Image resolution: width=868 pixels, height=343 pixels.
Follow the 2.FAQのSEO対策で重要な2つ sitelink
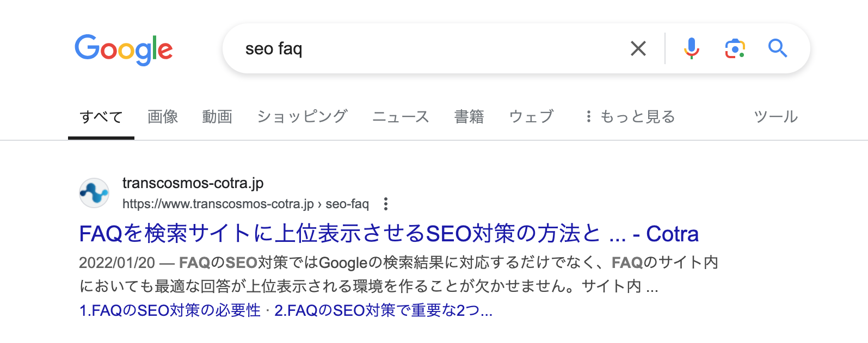pyautogui.click(x=383, y=310)
